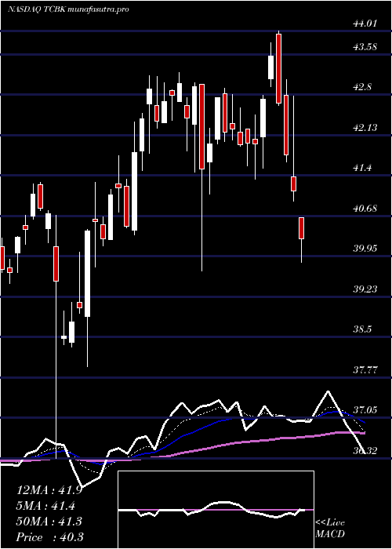Click the 44.01 price axis label
The height and width of the screenshot is (549, 392).
[x=365, y=24]
